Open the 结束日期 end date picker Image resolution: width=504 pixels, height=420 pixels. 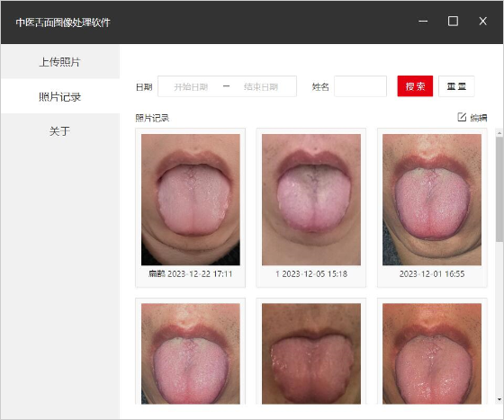(261, 86)
